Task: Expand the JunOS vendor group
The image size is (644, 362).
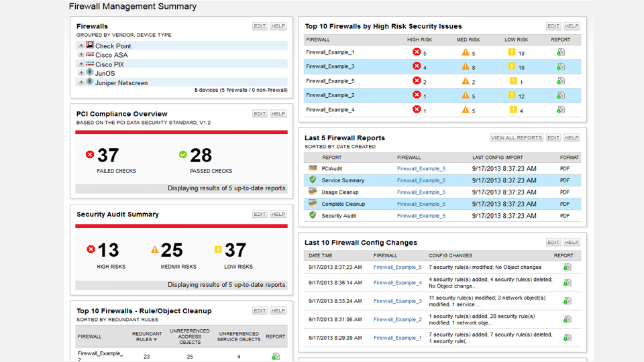Action: [81, 73]
